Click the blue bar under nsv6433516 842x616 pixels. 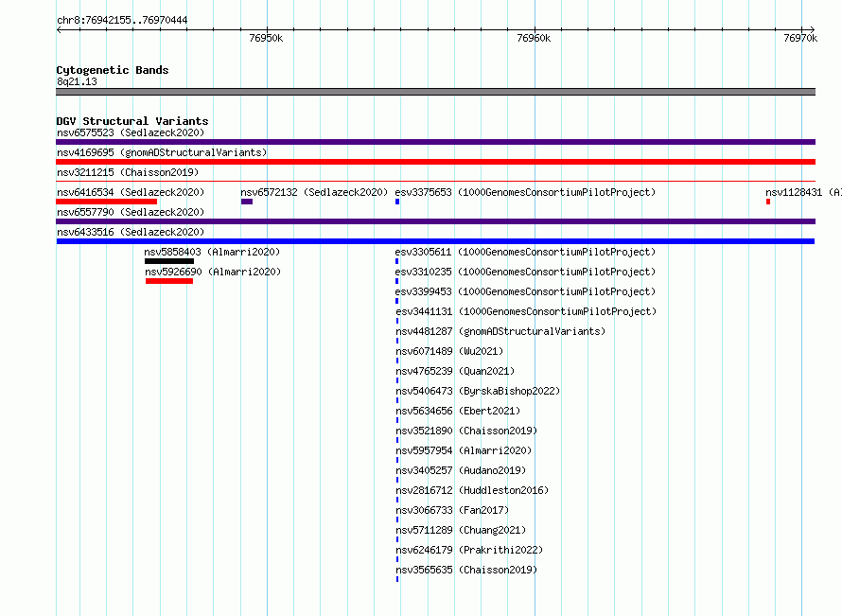click(x=435, y=241)
